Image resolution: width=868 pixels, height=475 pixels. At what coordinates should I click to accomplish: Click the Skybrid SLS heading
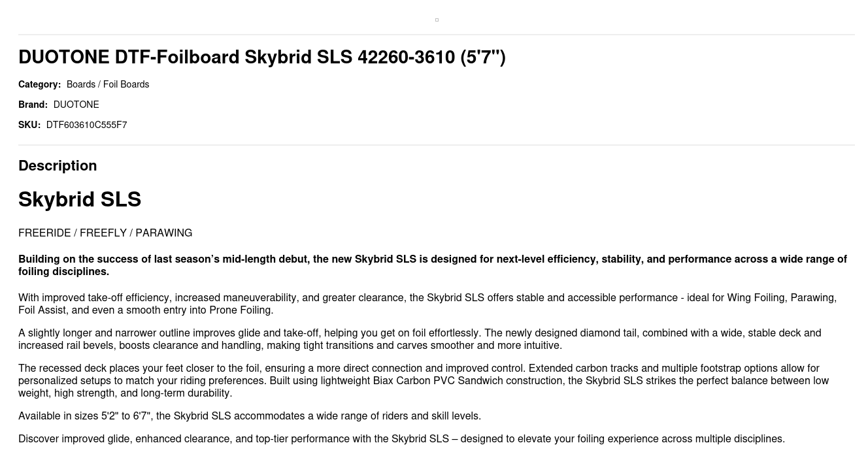click(x=80, y=199)
